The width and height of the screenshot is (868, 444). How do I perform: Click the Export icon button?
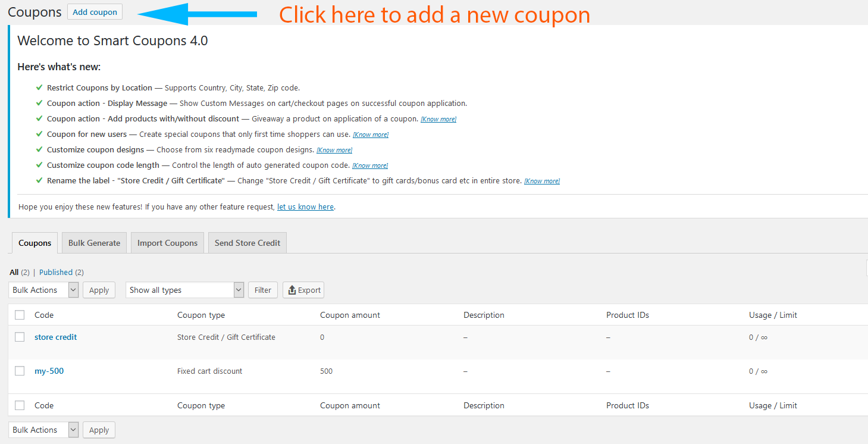tap(303, 290)
